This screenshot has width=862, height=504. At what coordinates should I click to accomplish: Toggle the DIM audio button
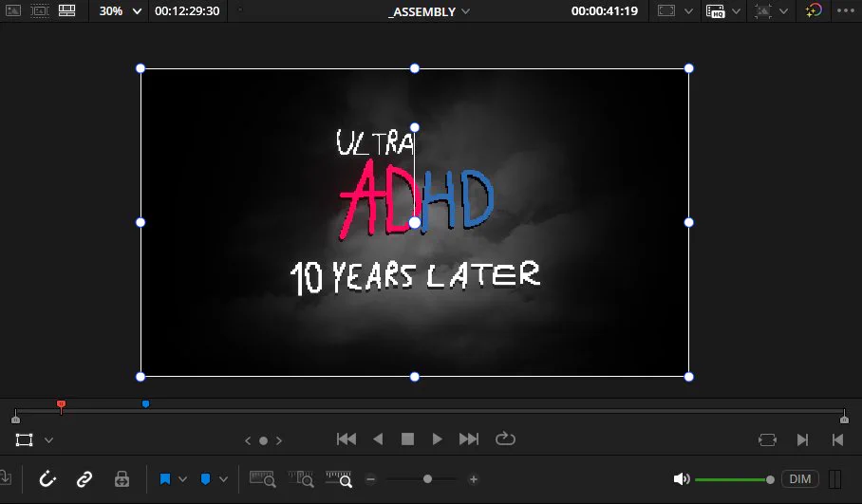tap(800, 479)
